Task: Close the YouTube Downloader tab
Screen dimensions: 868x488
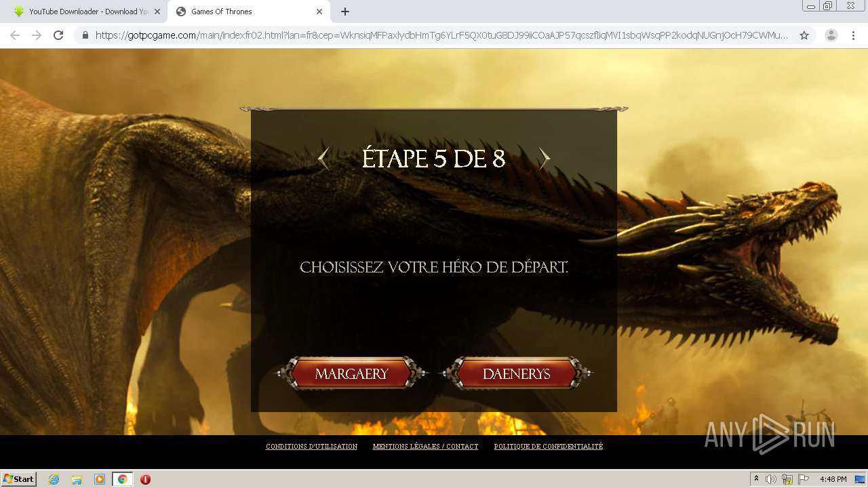Action: 157,12
